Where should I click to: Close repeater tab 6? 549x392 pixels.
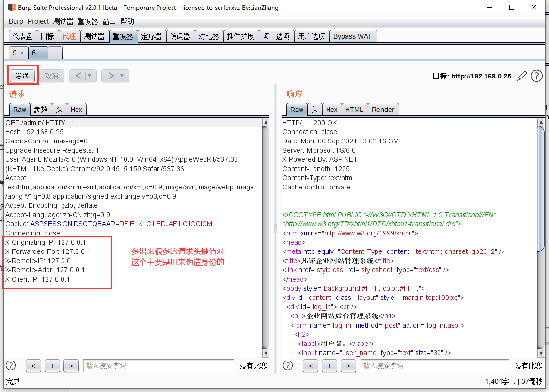coord(41,53)
